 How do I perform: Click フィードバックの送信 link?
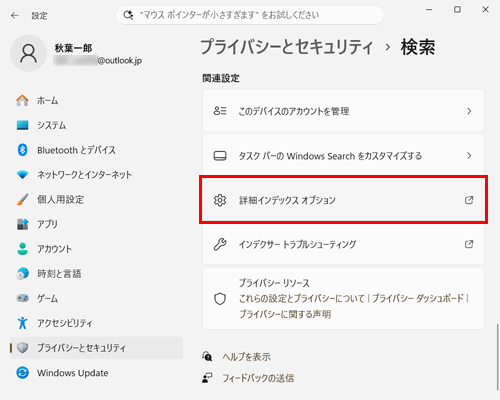tap(258, 378)
